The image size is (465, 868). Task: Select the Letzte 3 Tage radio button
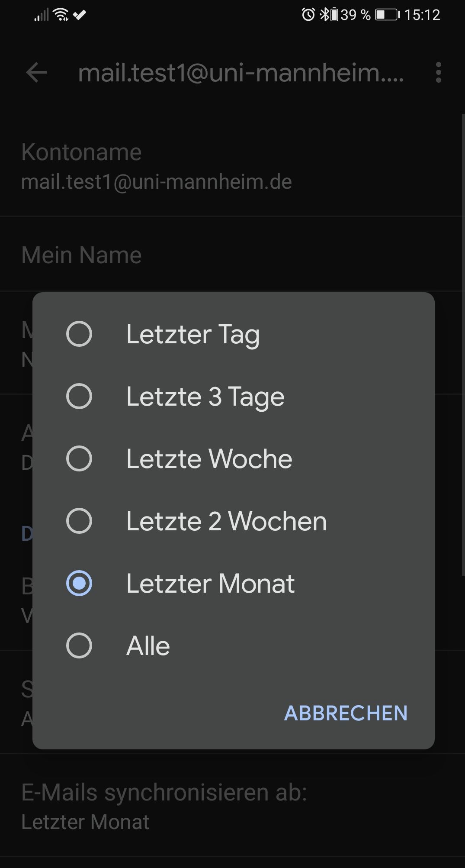point(79,396)
